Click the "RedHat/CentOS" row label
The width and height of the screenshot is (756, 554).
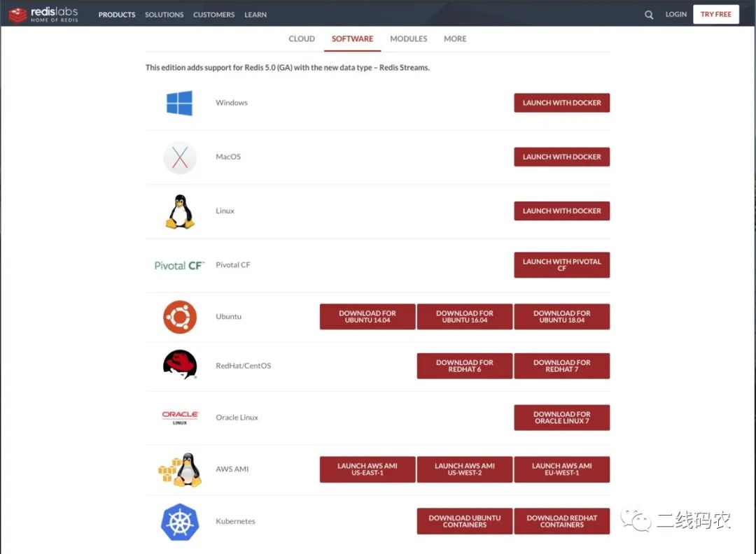(x=244, y=366)
